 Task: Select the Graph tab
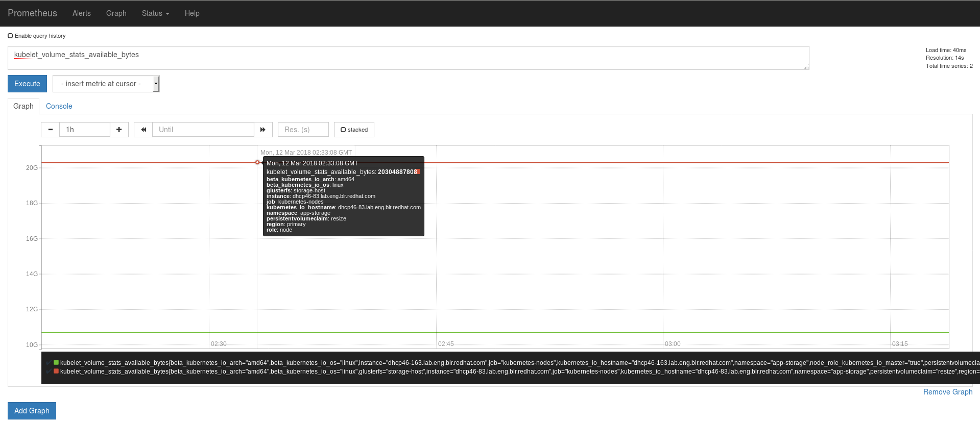click(x=23, y=106)
